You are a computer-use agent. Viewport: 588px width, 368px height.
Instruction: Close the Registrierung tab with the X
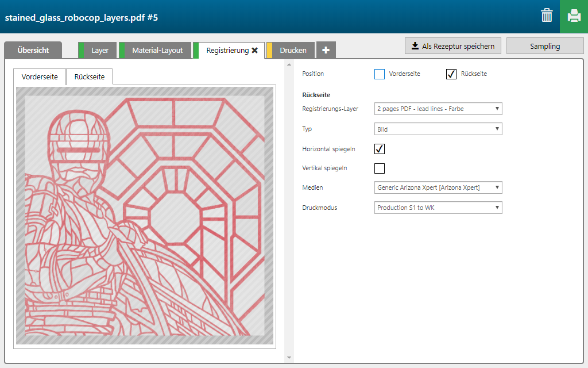tap(254, 51)
